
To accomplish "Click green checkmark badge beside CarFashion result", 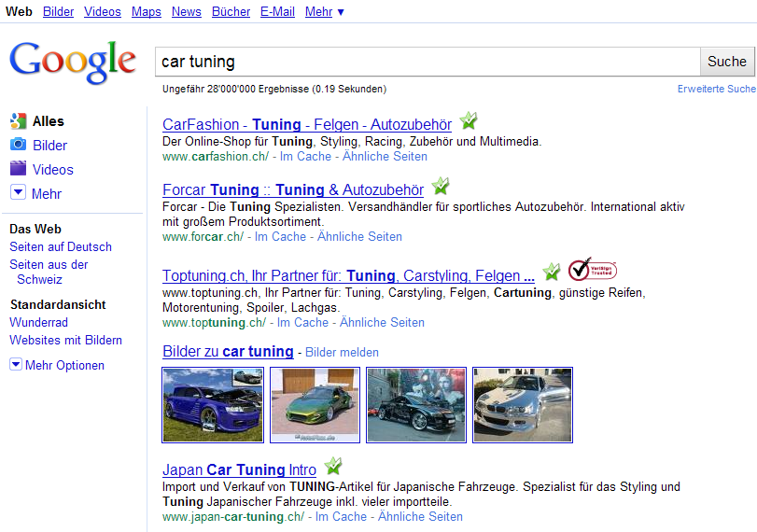I will click(469, 121).
